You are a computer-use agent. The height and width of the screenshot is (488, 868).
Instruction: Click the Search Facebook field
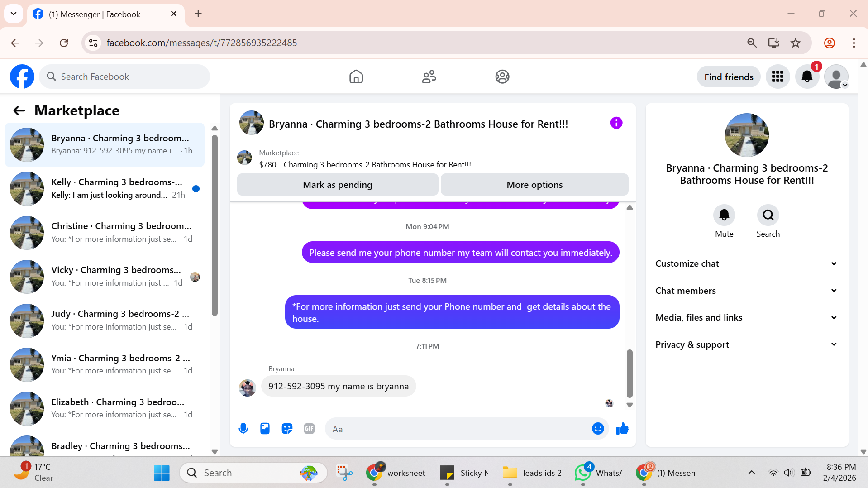click(x=124, y=77)
